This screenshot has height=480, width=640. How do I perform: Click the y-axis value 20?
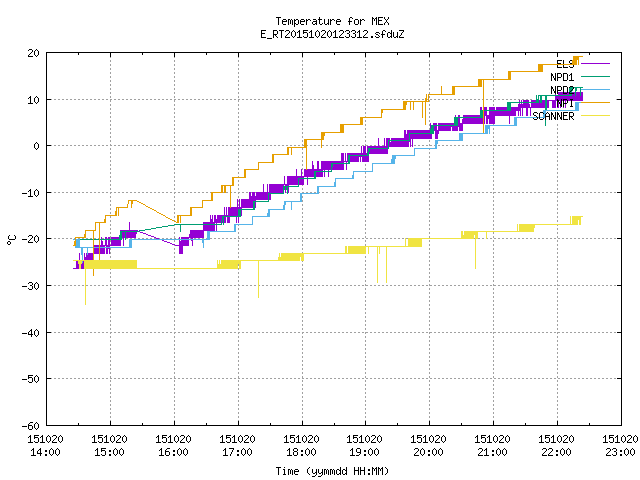point(33,53)
